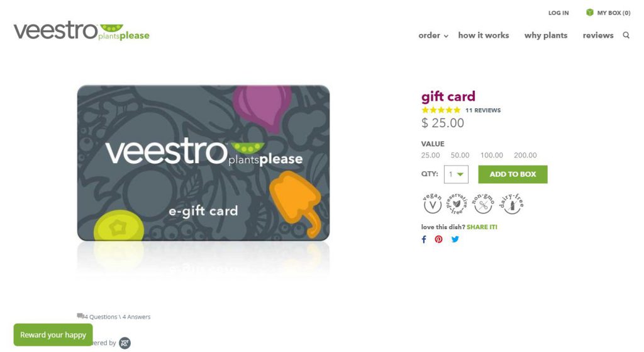Share on Twitter icon
Image resolution: width=644 pixels, height=352 pixels.
pos(455,239)
